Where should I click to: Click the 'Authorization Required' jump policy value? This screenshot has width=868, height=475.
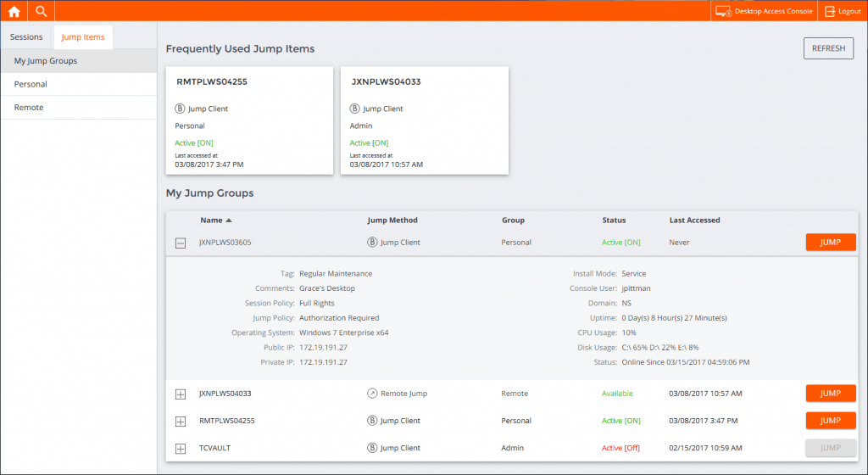[x=339, y=318]
